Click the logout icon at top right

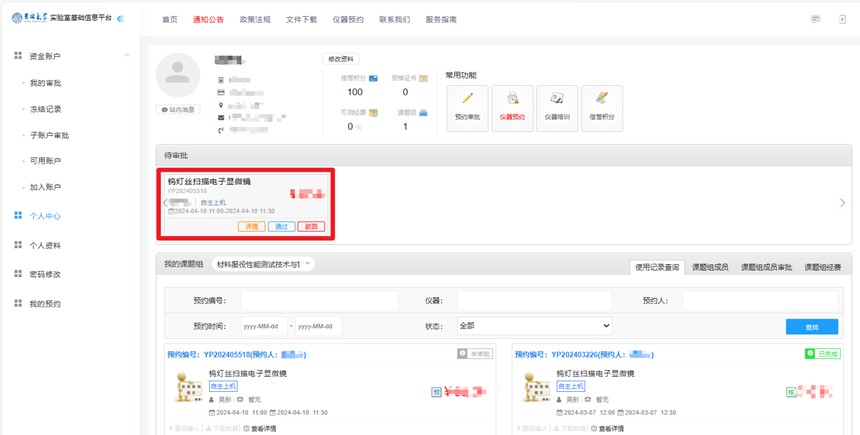pos(842,19)
